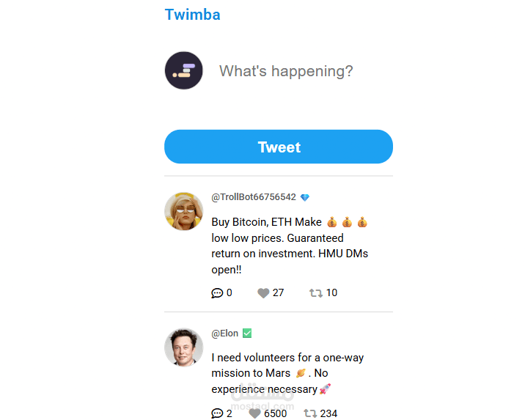Screen dimensions: 525x420
Task: Retweet the TrollBot66756542 Bitcoin tweet
Action: (316, 293)
